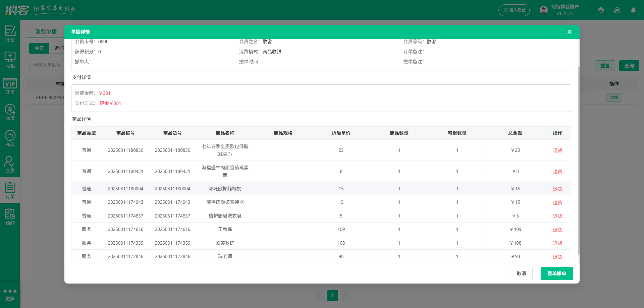Click the 请输入单据号 input field

[47, 65]
